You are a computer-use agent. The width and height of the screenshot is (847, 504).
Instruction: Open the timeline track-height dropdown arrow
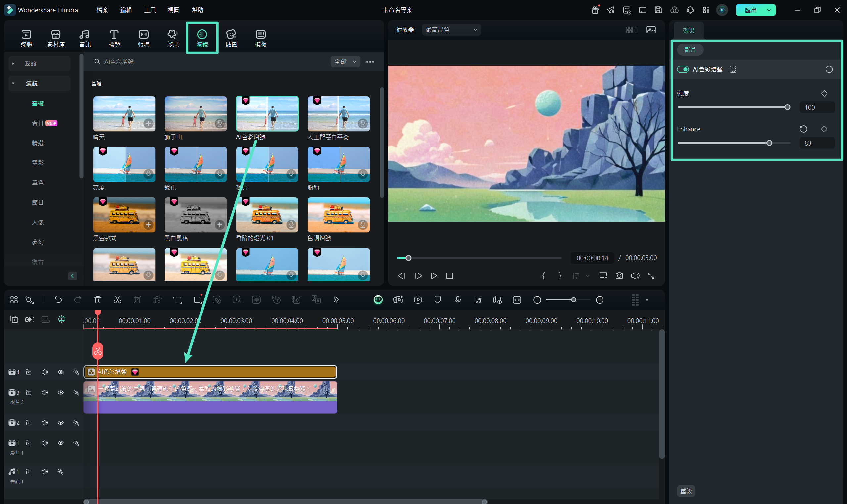tap(647, 300)
